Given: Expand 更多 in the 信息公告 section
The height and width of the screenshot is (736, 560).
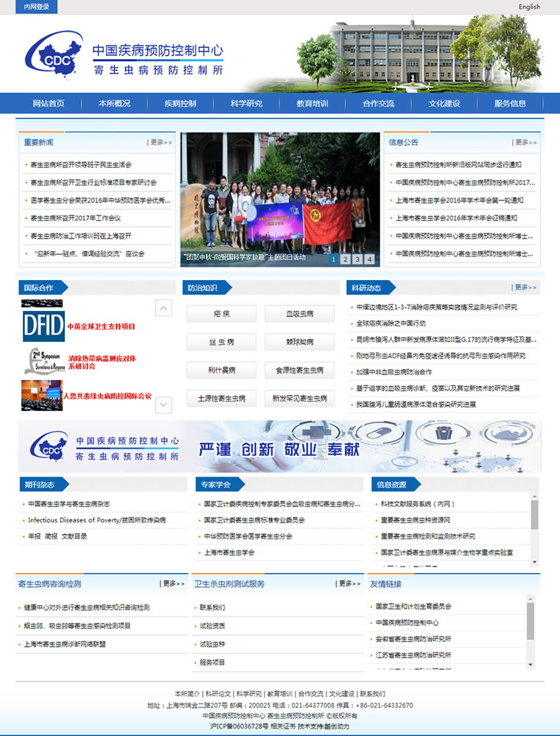Looking at the screenshot, I should point(525,142).
